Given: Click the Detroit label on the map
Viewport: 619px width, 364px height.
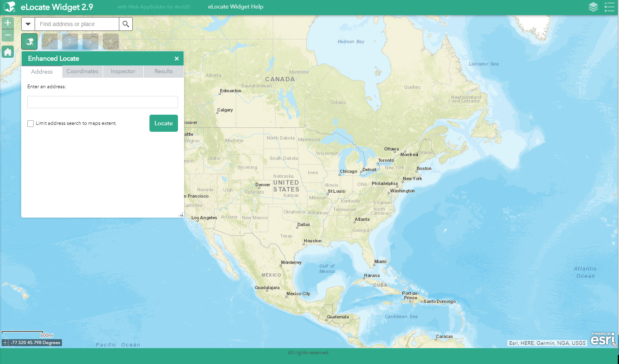Looking at the screenshot, I should tap(369, 170).
